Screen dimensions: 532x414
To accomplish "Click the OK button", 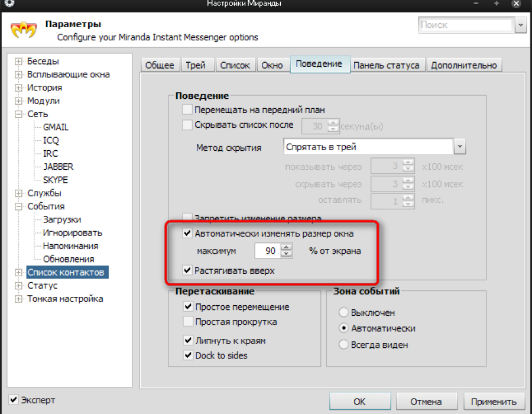I will coord(359,402).
